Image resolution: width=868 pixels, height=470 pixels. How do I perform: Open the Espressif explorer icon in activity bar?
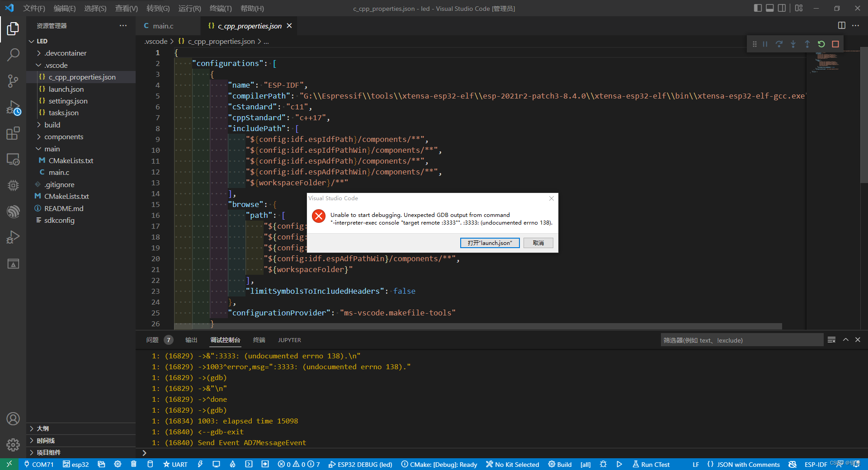pos(13,211)
